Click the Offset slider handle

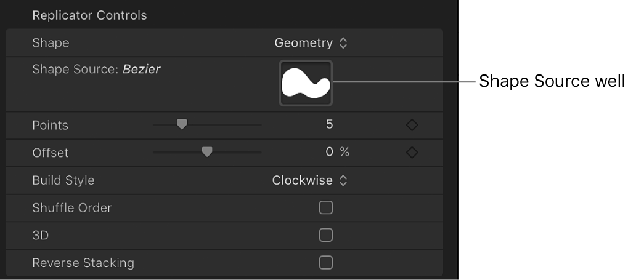coord(207,151)
